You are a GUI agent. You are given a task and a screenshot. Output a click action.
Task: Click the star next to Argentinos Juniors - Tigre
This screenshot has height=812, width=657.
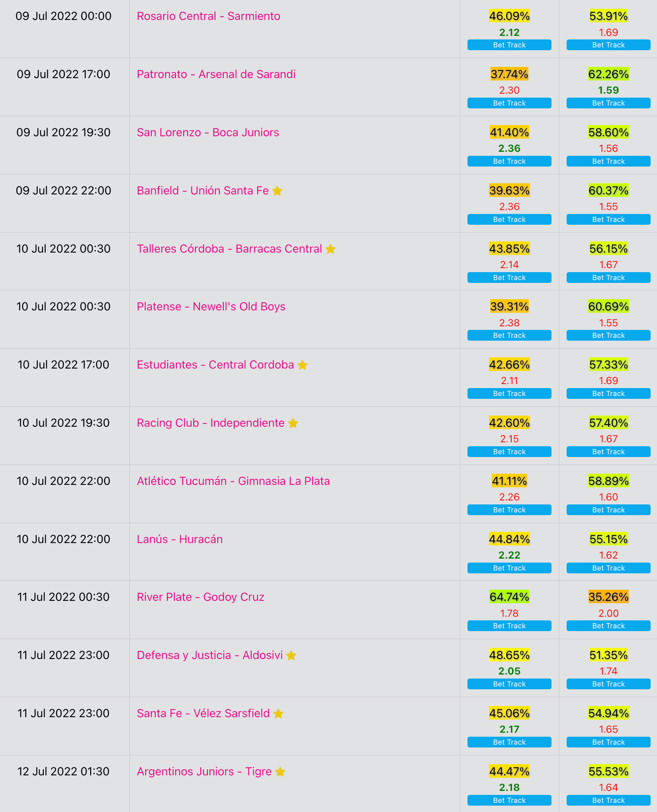pos(280,772)
